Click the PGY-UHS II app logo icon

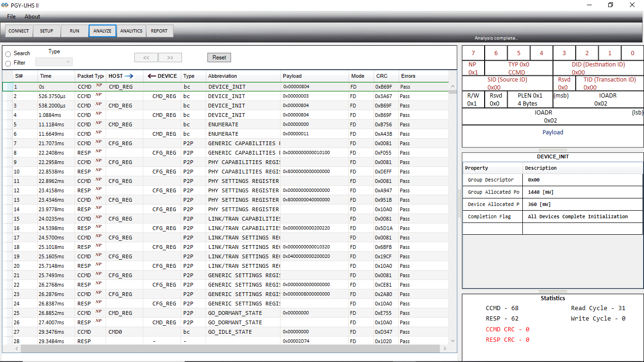[x=5, y=5]
